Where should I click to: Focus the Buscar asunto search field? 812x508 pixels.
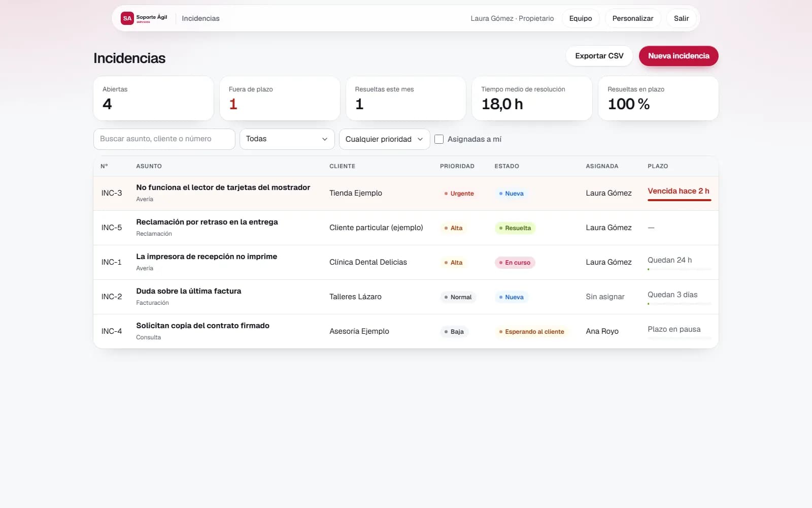click(164, 139)
